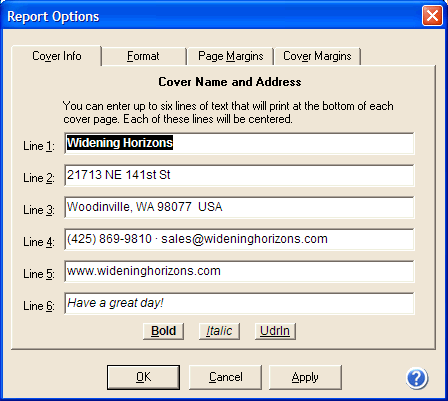The height and width of the screenshot is (401, 448).
Task: Close the Report Options dialog
Action: coord(432,16)
